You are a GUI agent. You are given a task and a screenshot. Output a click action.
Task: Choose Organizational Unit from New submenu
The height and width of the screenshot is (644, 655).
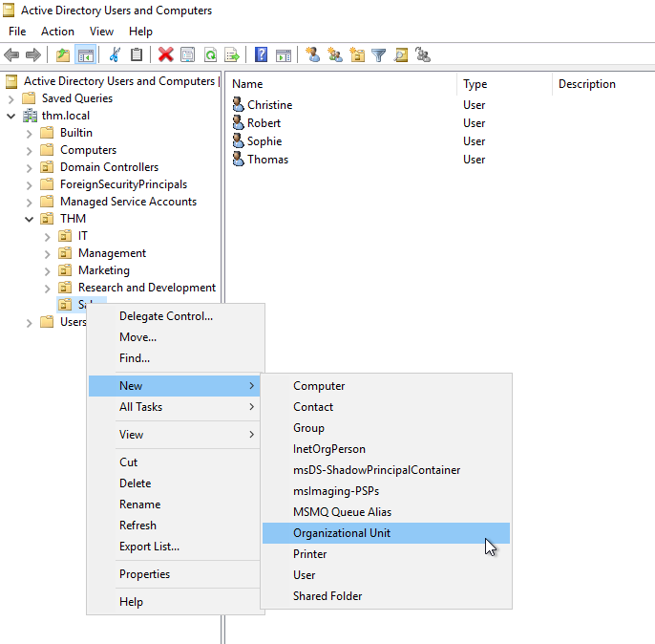click(x=342, y=533)
